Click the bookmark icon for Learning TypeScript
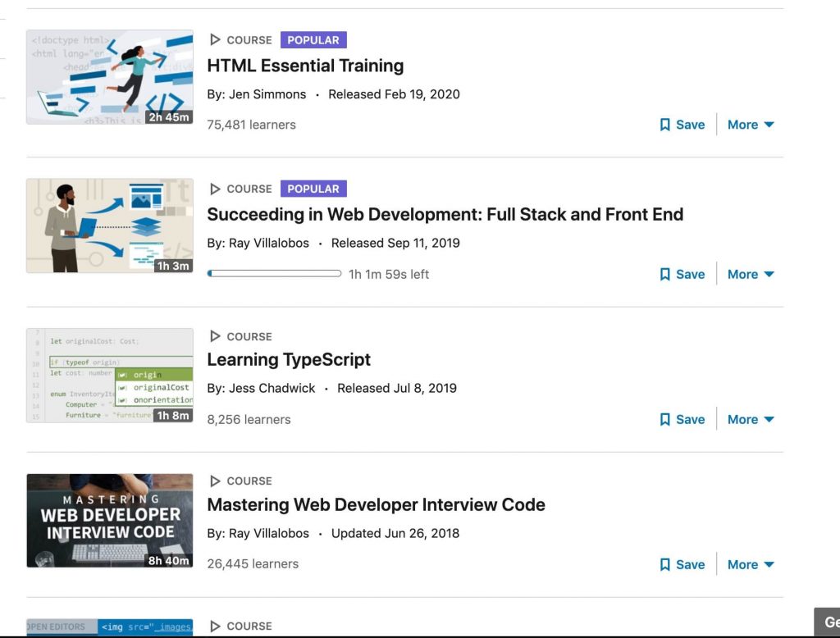This screenshot has width=840, height=638. [664, 419]
